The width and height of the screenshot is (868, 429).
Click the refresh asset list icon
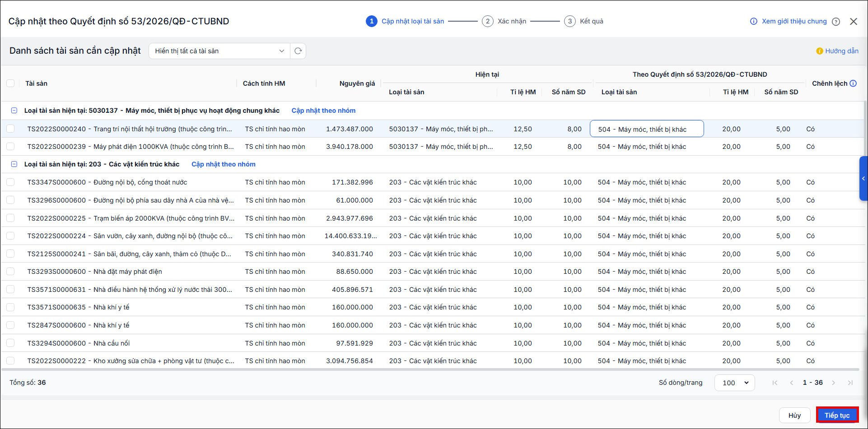click(298, 51)
